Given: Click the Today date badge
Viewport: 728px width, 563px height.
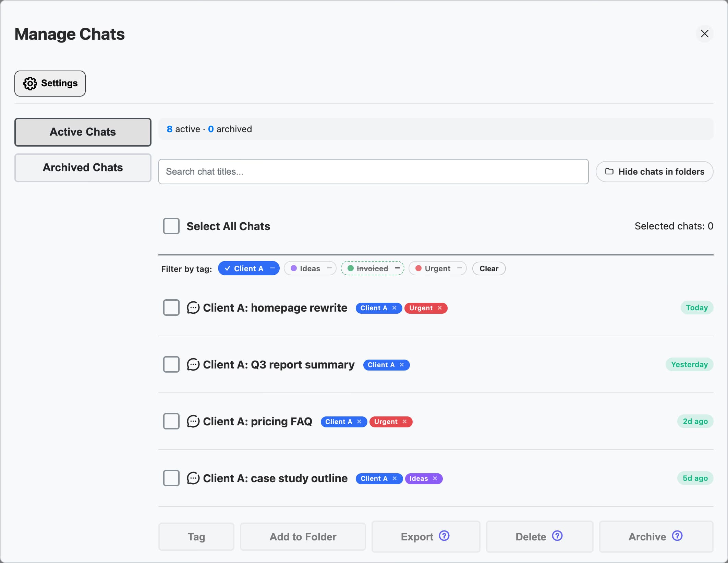Looking at the screenshot, I should point(697,308).
